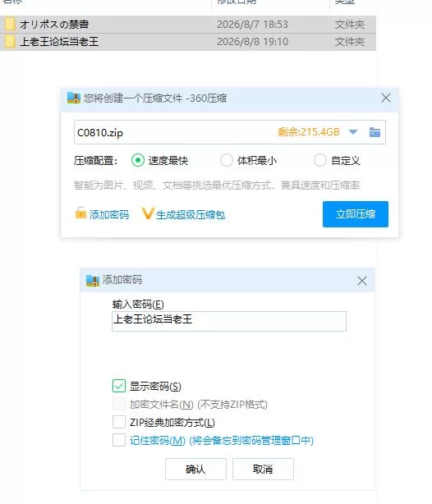Click the 剩余:215.4GB free space text
432x504 pixels.
(309, 132)
